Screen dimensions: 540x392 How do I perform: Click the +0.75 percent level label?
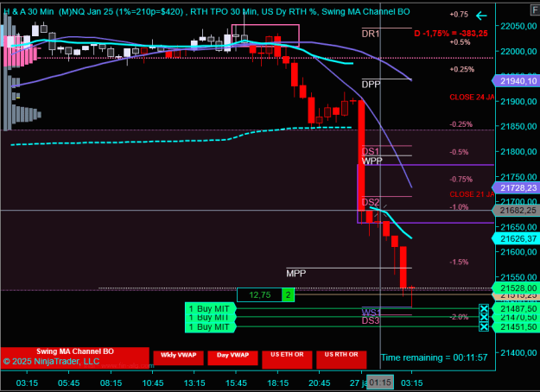click(459, 15)
